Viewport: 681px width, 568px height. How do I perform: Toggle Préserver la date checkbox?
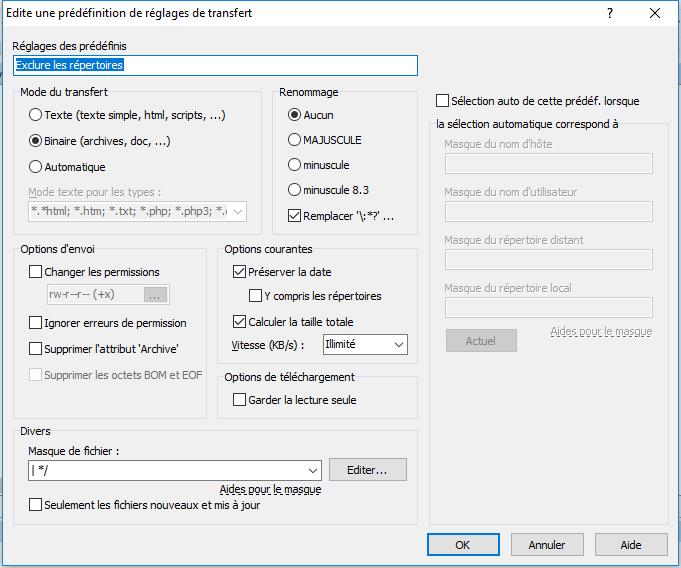pos(239,272)
